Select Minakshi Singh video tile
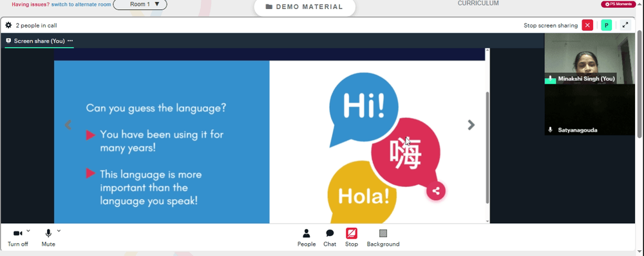Image resolution: width=644 pixels, height=256 pixels. pos(589,59)
